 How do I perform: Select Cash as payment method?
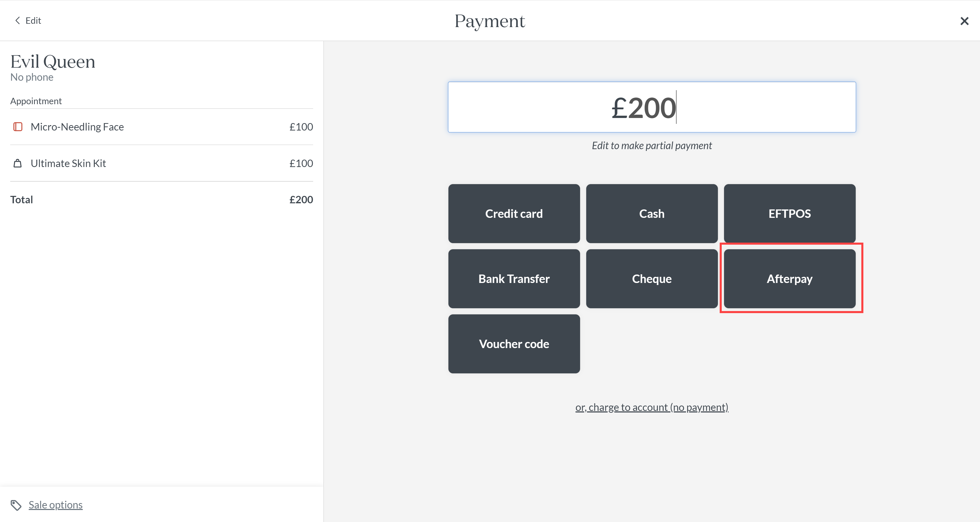(651, 213)
